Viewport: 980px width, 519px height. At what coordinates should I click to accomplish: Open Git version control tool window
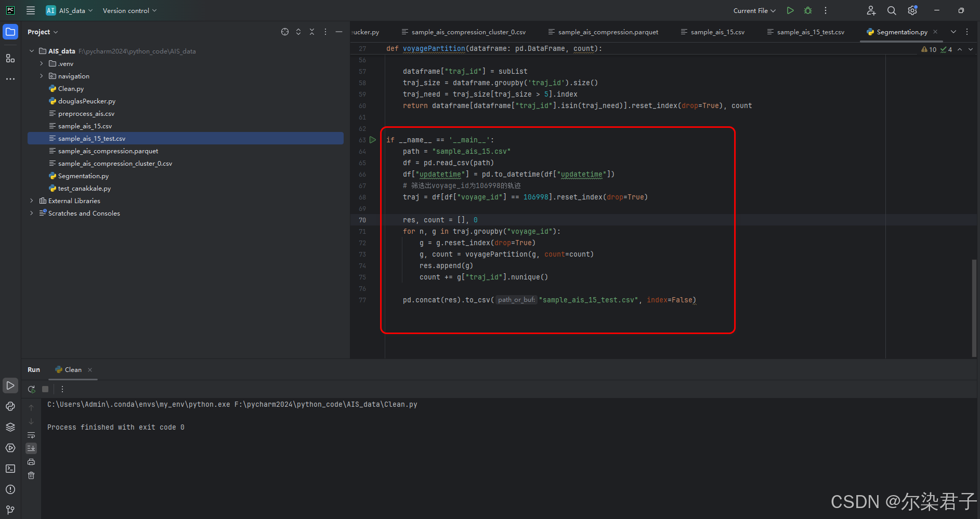(x=10, y=510)
